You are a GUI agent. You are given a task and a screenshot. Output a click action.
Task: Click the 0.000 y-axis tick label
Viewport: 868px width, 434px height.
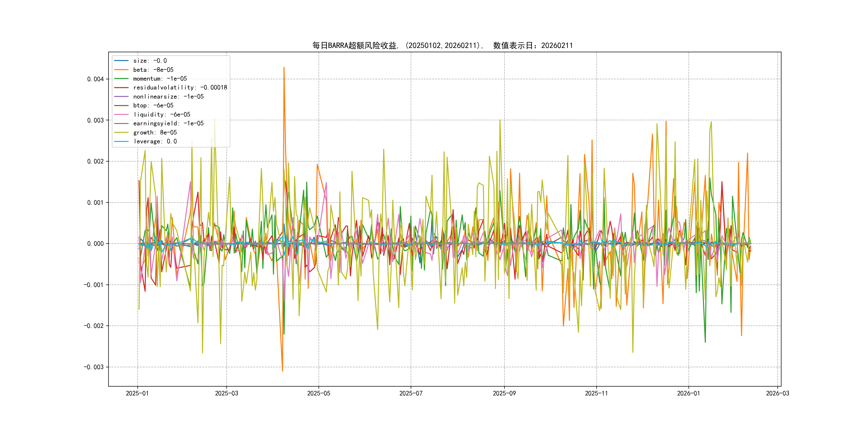[95, 244]
